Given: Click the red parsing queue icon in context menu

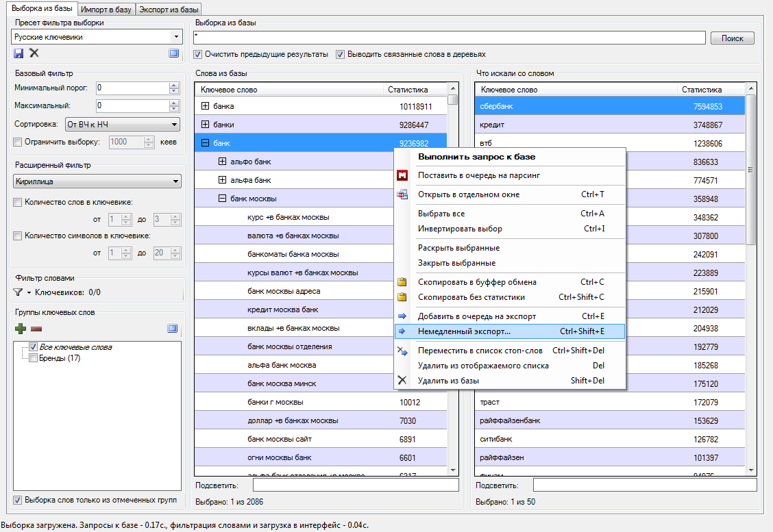Looking at the screenshot, I should 402,175.
